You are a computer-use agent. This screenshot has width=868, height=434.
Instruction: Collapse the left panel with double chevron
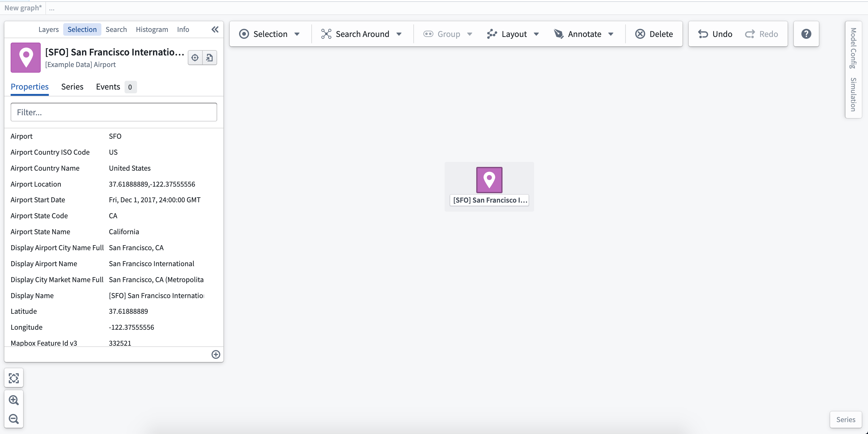pos(215,29)
